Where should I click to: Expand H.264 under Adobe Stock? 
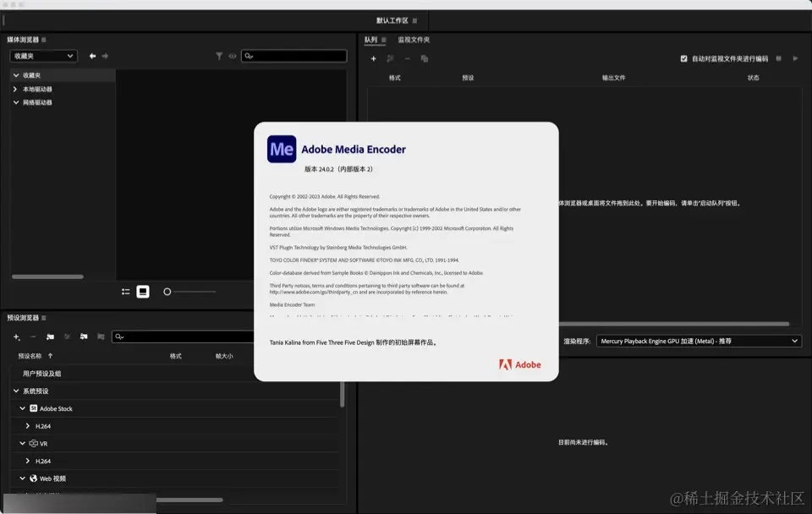(x=28, y=426)
